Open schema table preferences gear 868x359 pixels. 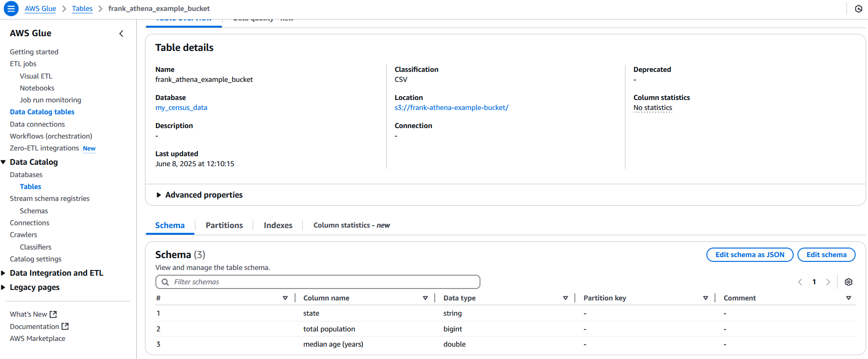848,282
